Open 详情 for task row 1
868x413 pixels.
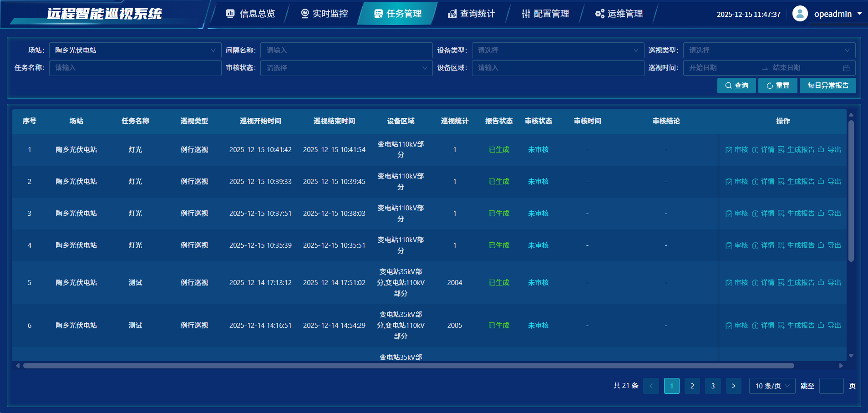pyautogui.click(x=763, y=150)
